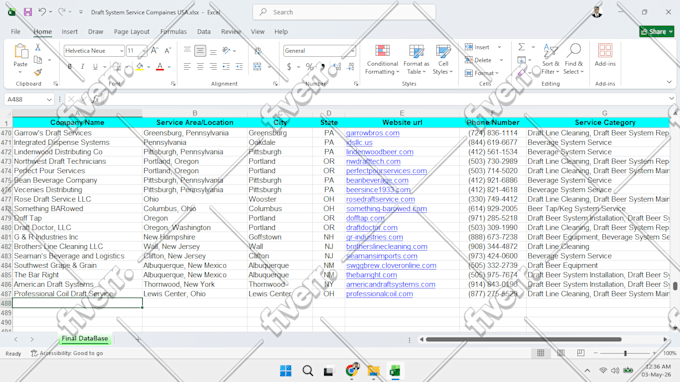Adjust the zoom slider handle

[x=625, y=353]
